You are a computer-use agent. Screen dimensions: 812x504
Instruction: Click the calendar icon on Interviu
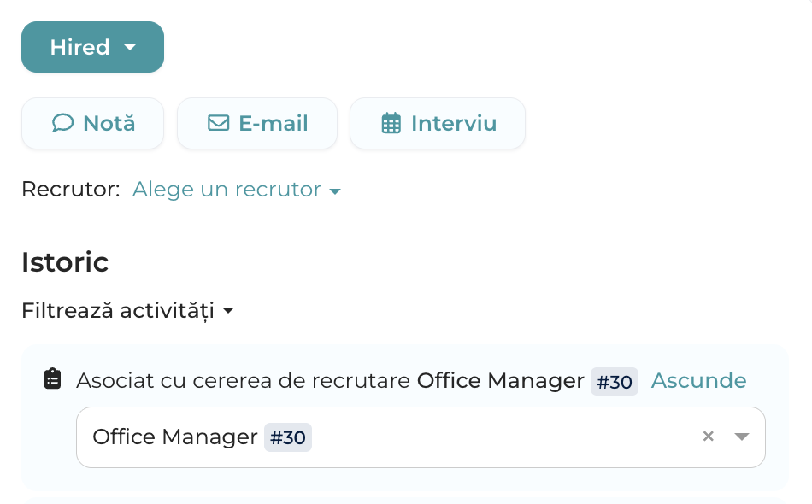coord(391,123)
